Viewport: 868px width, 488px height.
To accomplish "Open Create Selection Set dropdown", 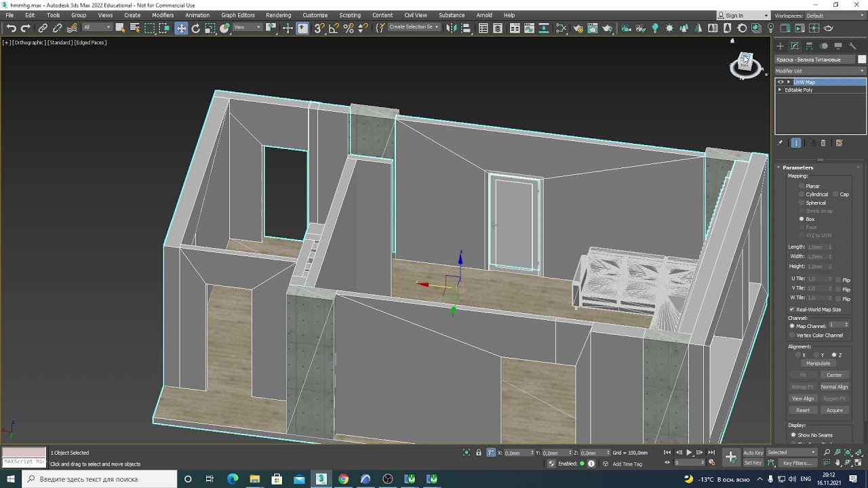I will coord(414,28).
